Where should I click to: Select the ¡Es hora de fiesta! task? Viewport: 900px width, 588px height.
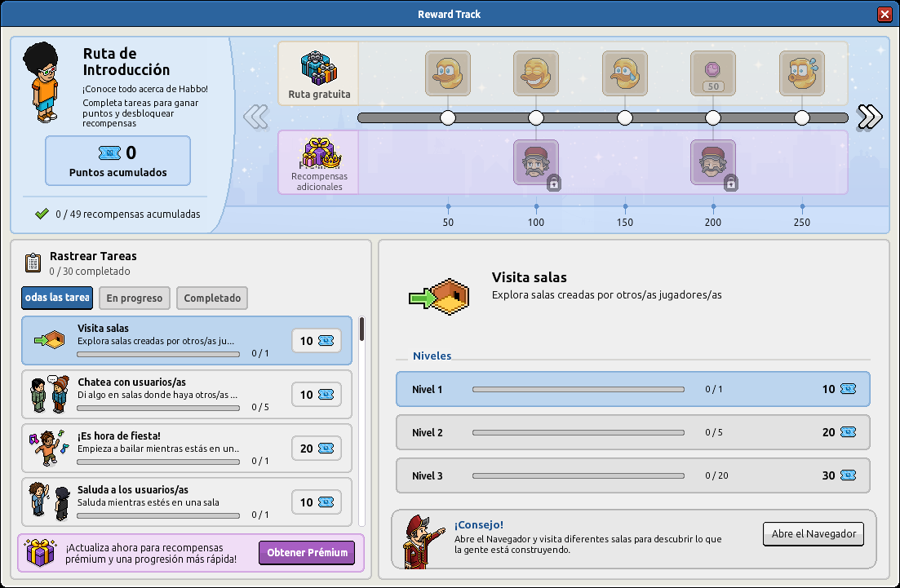point(187,448)
